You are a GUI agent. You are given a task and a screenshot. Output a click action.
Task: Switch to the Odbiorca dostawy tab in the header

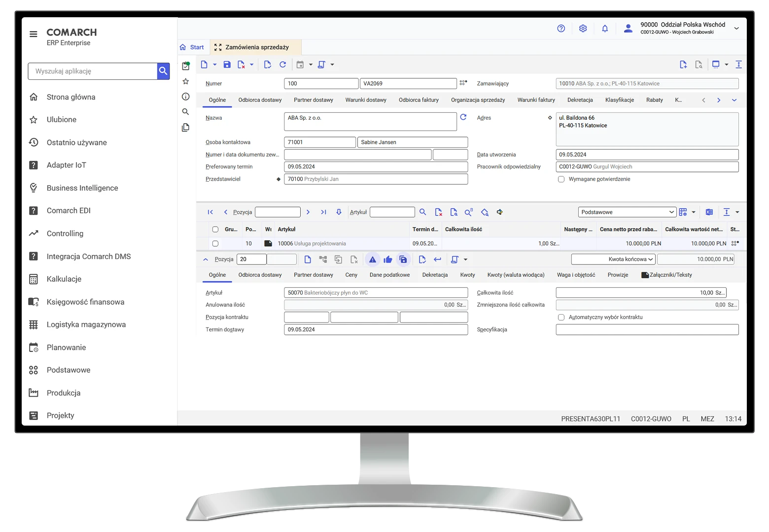(x=260, y=100)
